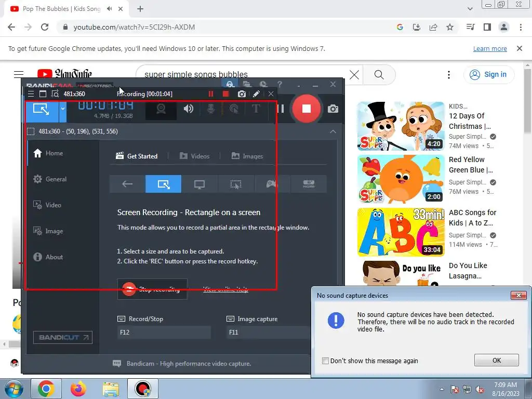Toggle the microphone recording icon
The image size is (532, 399).
click(x=211, y=109)
